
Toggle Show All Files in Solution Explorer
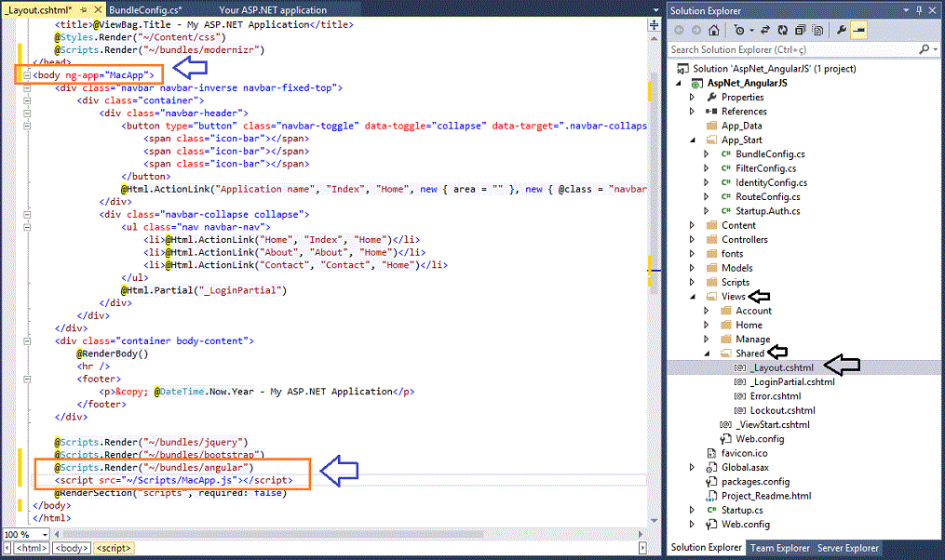point(817,30)
